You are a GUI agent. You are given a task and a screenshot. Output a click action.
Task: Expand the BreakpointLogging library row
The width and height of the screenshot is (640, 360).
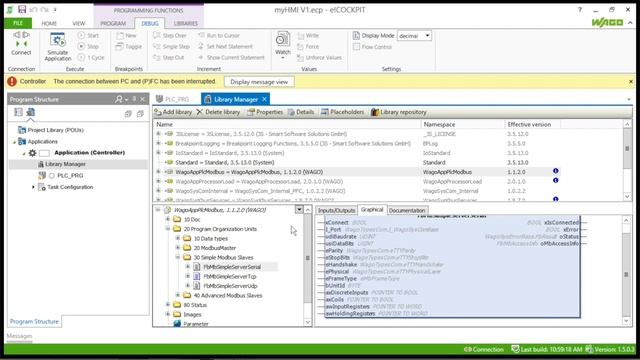pos(158,143)
